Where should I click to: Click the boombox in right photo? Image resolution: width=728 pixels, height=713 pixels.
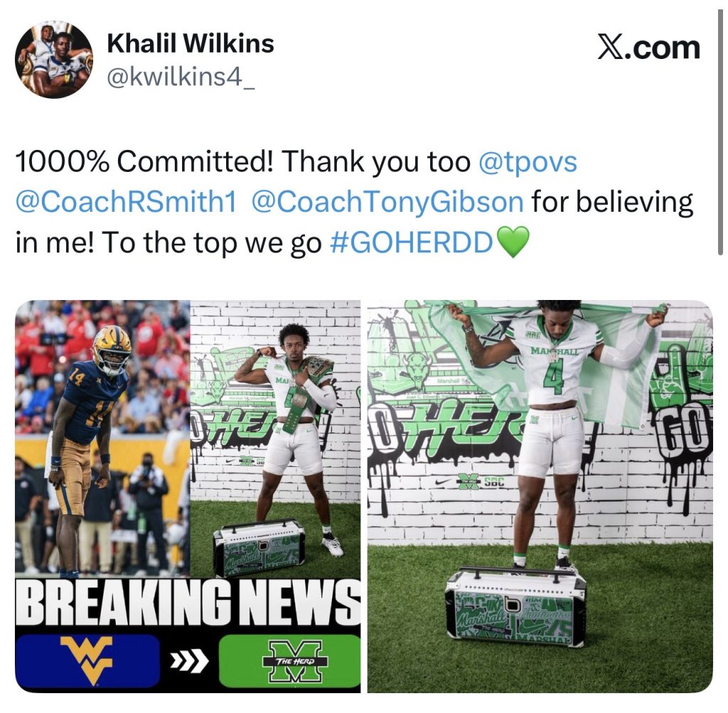coord(515,608)
